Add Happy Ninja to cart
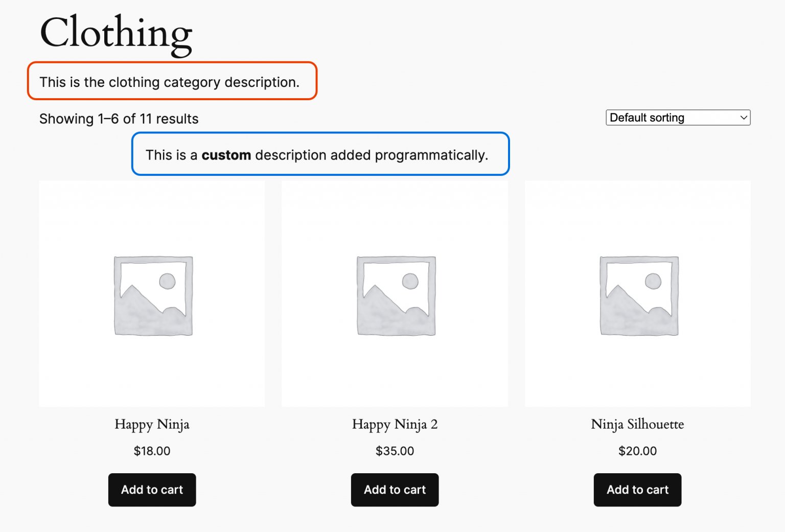The width and height of the screenshot is (785, 532). (x=152, y=490)
